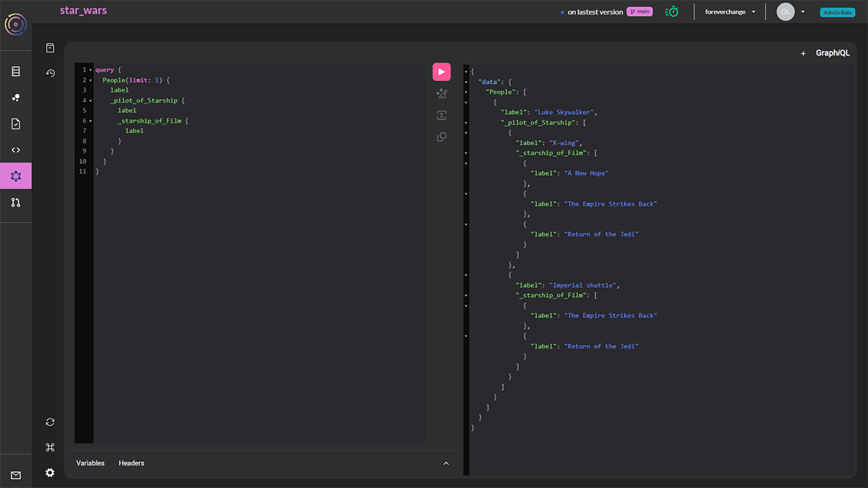Image resolution: width=868 pixels, height=488 pixels.
Task: Open the mail icon at bottom left
Action: [x=16, y=475]
